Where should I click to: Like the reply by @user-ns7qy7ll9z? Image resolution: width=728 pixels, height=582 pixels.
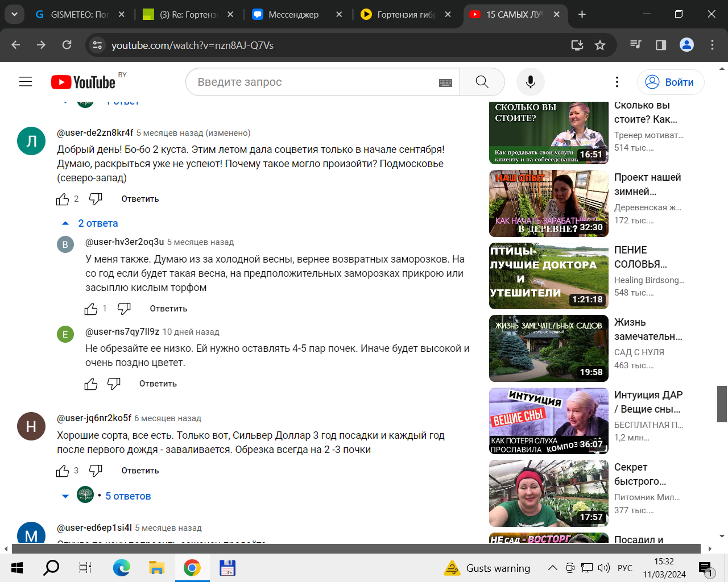(x=91, y=384)
